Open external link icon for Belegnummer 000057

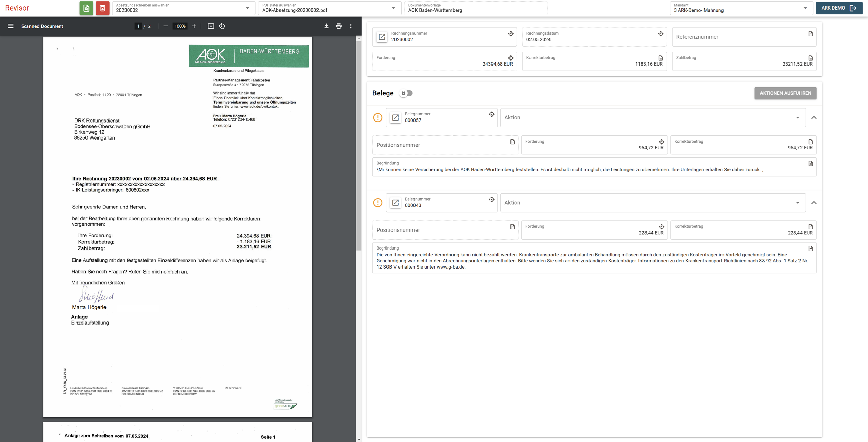(x=395, y=117)
